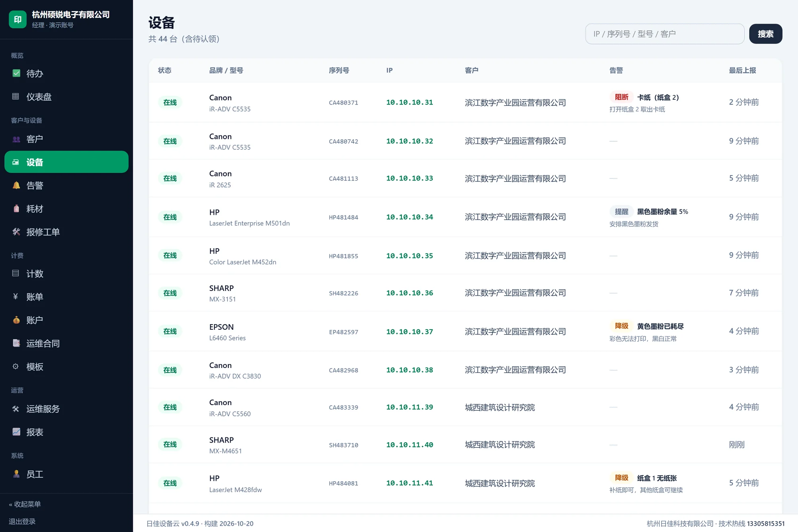
Task: Click the 账单 yen icon
Action: pos(16,297)
